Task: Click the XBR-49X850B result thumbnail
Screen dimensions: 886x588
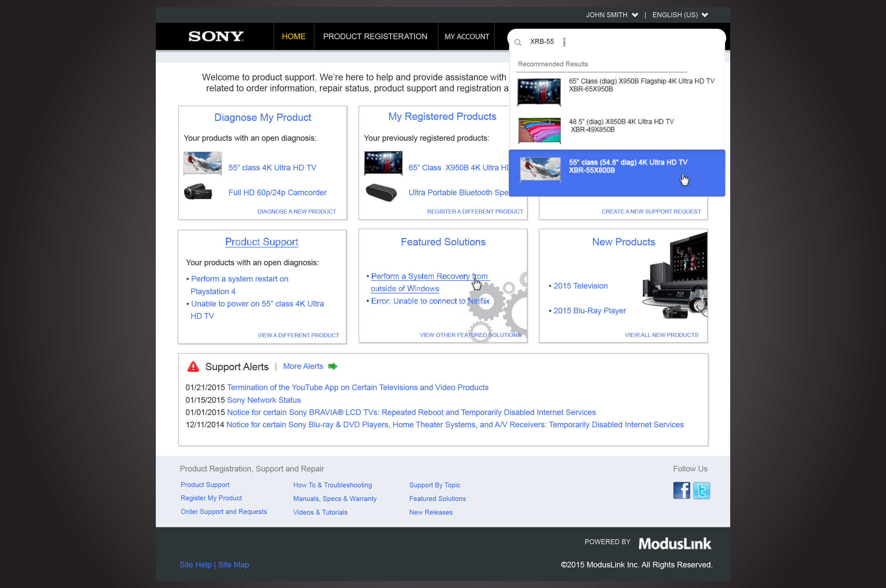Action: (x=540, y=130)
